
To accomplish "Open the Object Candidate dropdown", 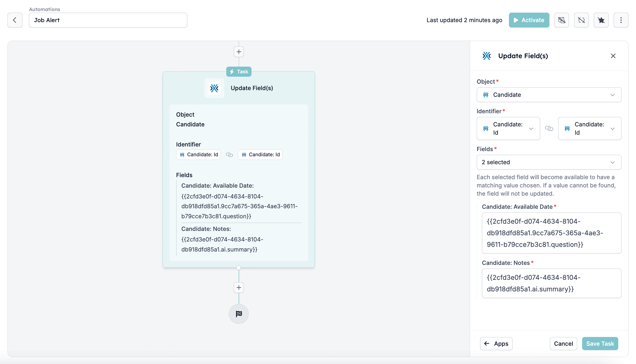I will [x=549, y=95].
